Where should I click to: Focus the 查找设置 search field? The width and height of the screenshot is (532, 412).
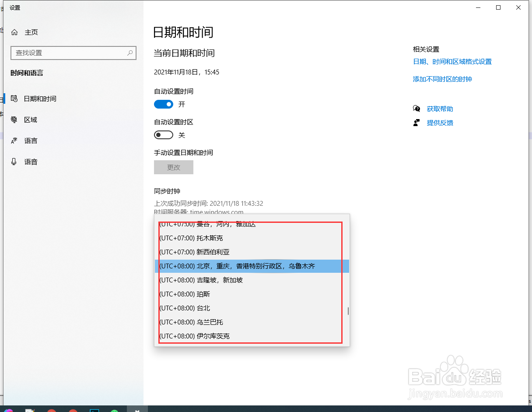tap(73, 53)
